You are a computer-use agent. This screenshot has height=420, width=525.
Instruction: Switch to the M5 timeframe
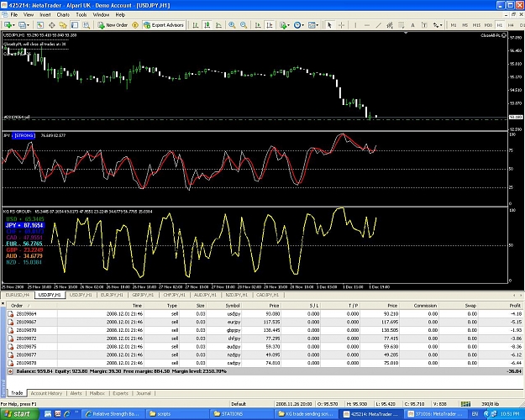(x=465, y=25)
